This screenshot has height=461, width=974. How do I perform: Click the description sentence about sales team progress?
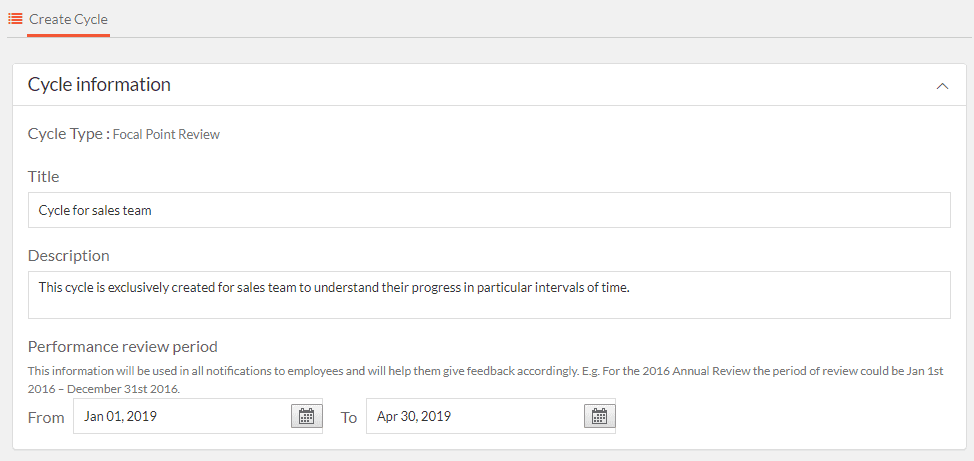tap(334, 288)
